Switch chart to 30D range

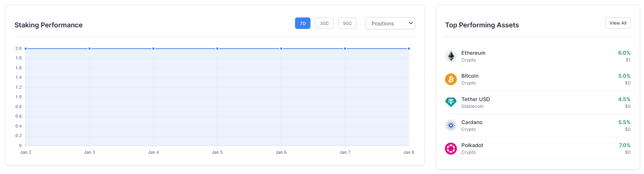pyautogui.click(x=324, y=23)
